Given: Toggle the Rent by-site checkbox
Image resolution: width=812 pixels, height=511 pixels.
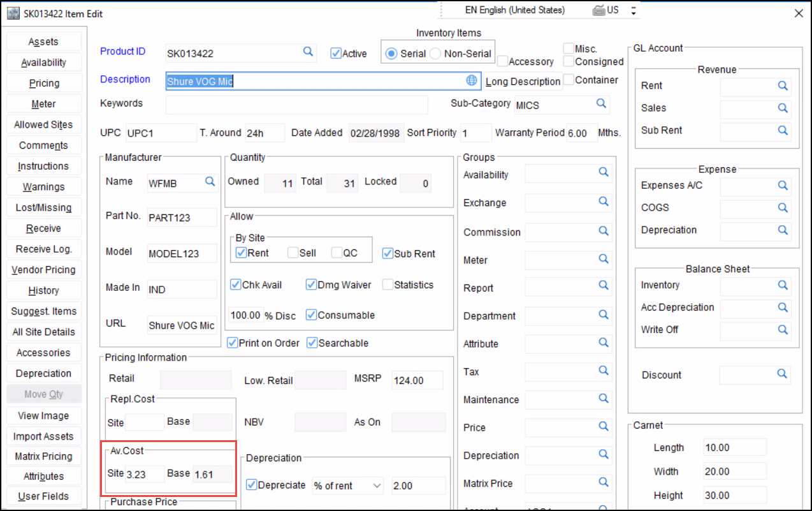Looking at the screenshot, I should (241, 253).
